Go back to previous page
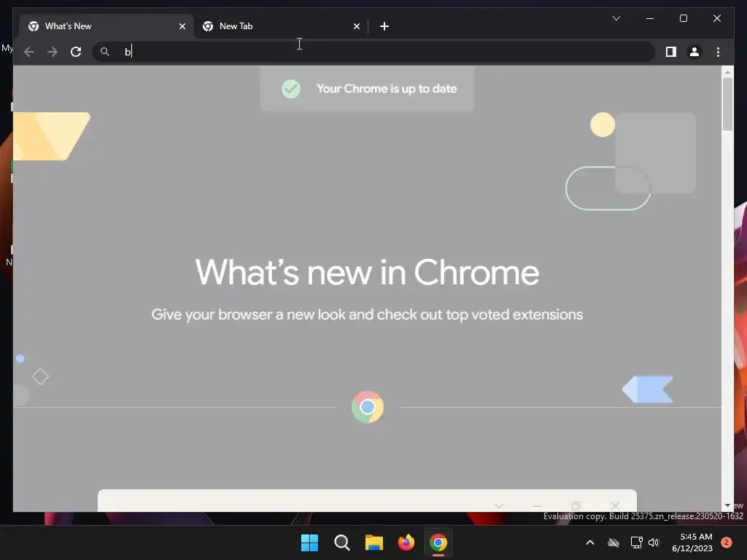 (x=29, y=52)
